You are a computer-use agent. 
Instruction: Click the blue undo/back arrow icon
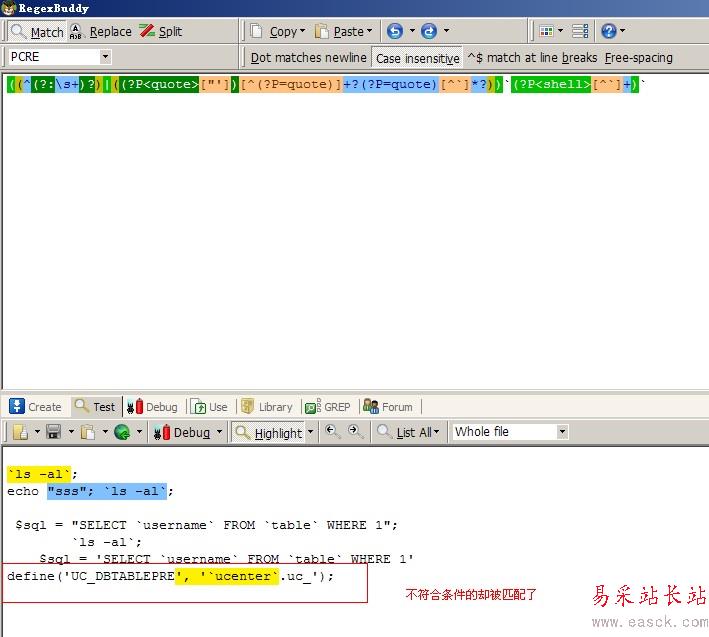coord(395,31)
